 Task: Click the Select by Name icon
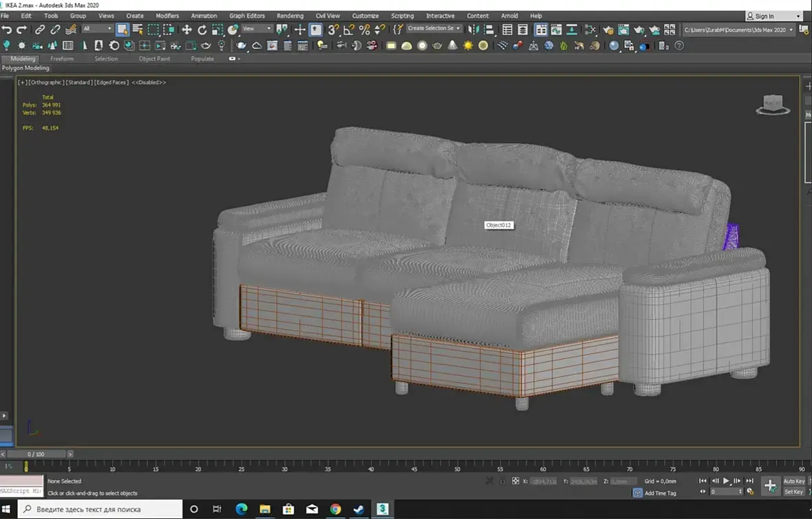(138, 30)
